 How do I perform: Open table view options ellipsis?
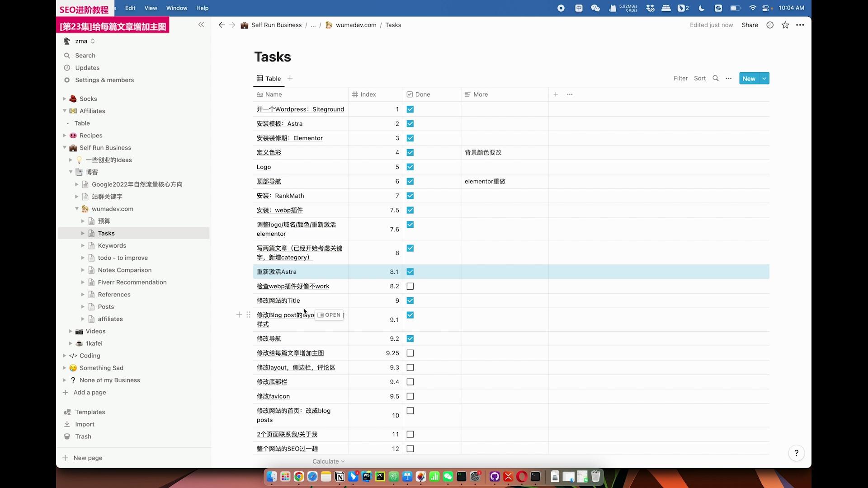[x=728, y=78]
